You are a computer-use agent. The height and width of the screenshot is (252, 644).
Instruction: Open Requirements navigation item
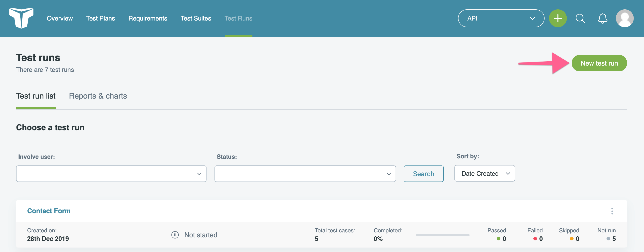pyautogui.click(x=148, y=18)
